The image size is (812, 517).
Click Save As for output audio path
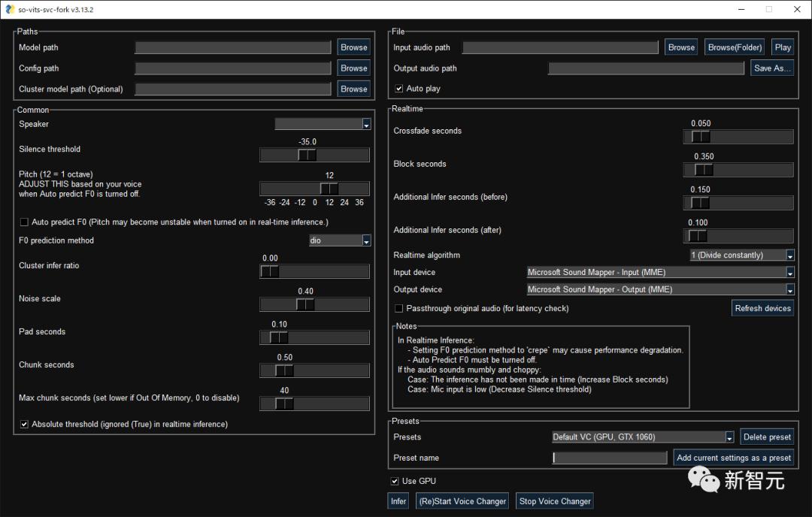(x=772, y=68)
